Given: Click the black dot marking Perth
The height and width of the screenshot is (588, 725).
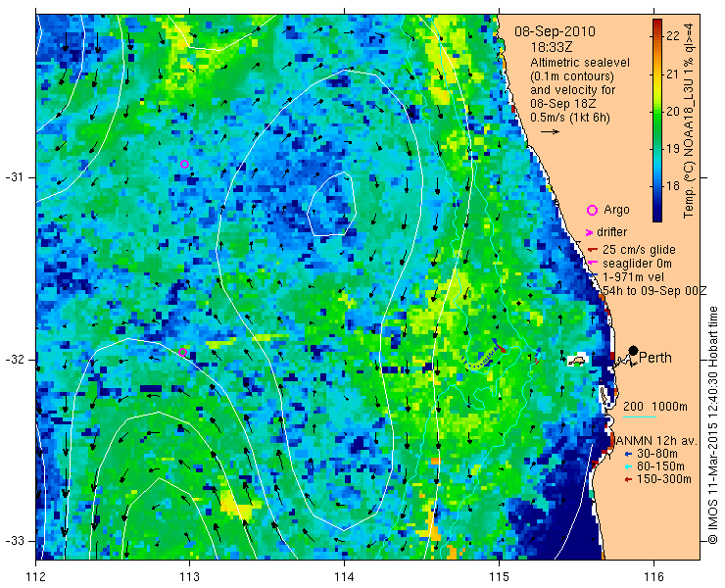Looking at the screenshot, I should pyautogui.click(x=634, y=350).
